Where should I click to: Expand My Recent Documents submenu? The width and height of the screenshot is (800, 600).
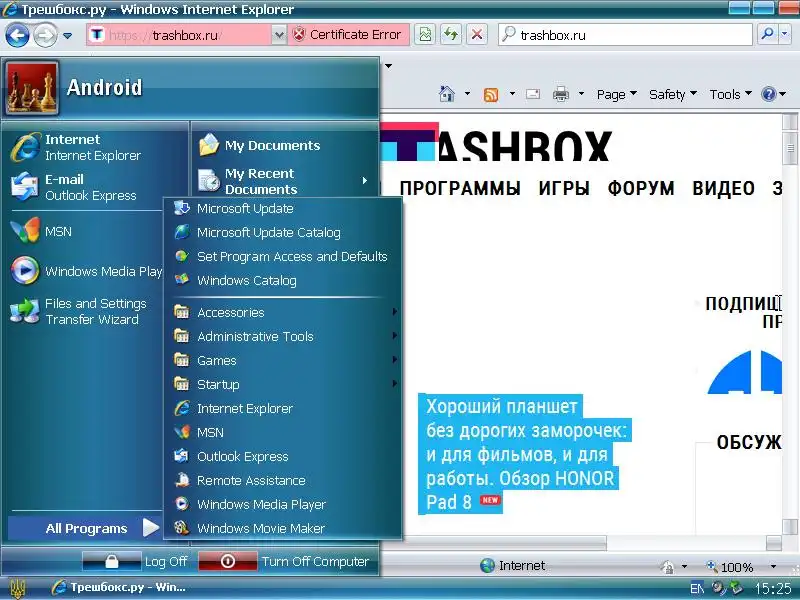point(285,181)
